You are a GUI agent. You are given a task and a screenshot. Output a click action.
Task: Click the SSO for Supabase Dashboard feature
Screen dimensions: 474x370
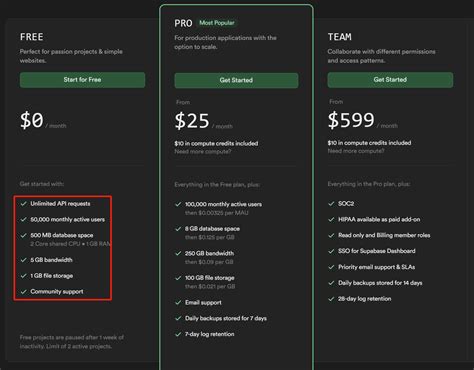pyautogui.click(x=377, y=251)
